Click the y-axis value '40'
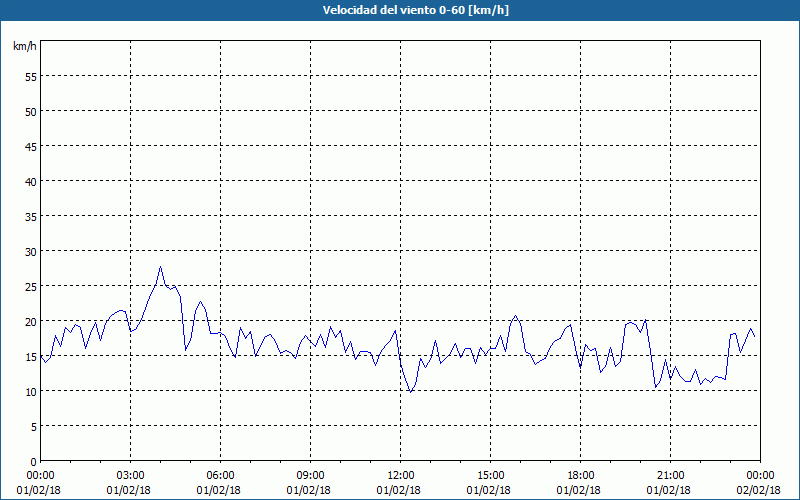Image resolution: width=800 pixels, height=500 pixels. click(x=31, y=181)
